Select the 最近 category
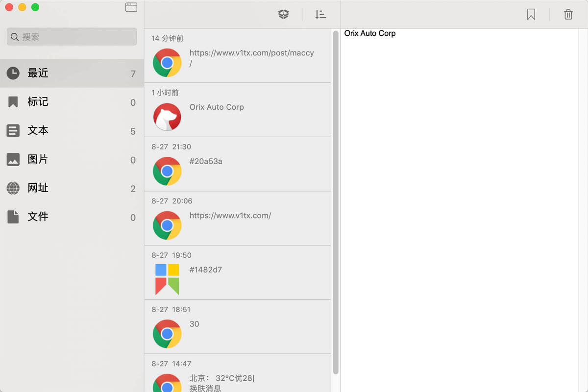The image size is (588, 392). pyautogui.click(x=72, y=73)
